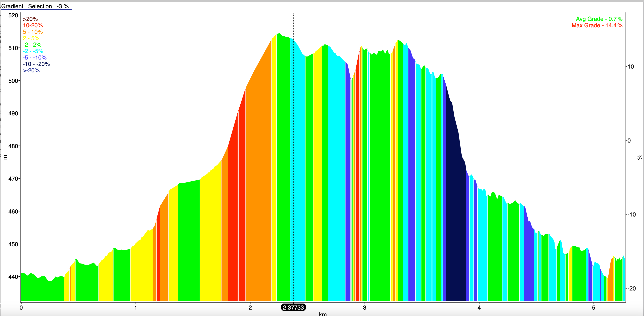
Task: Click the Selection label in header
Action: [x=40, y=6]
